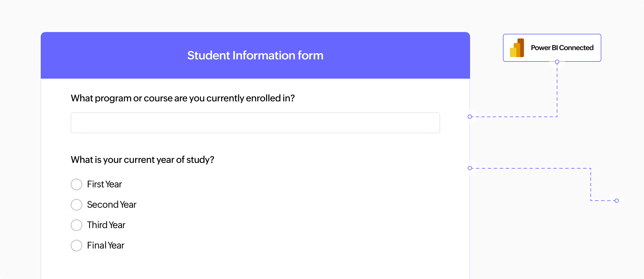Click the circular anchor on the right dashed path

tap(617, 200)
